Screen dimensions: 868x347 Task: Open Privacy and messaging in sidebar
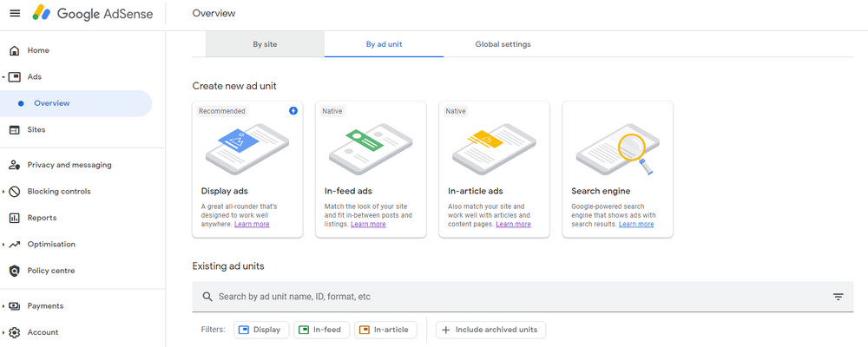[69, 165]
